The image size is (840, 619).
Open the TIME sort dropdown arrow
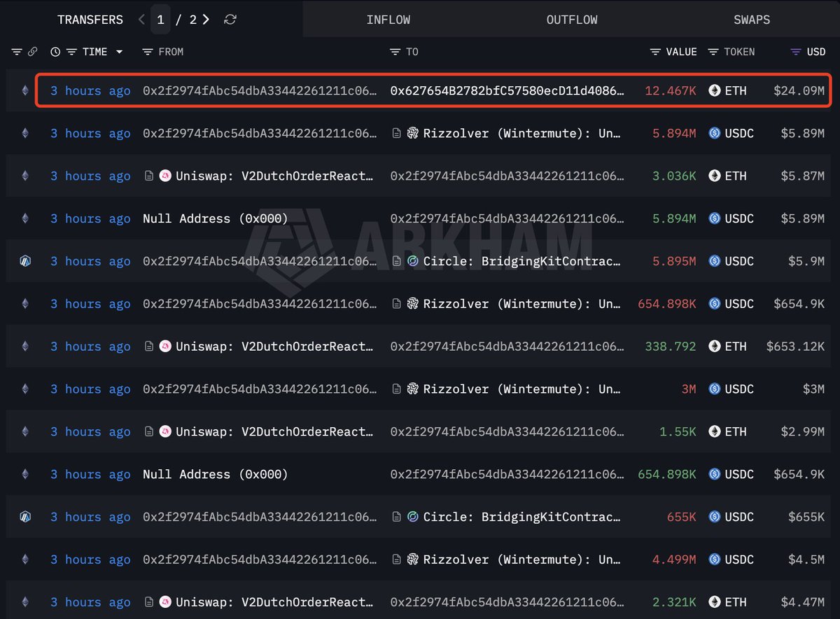pyautogui.click(x=120, y=52)
